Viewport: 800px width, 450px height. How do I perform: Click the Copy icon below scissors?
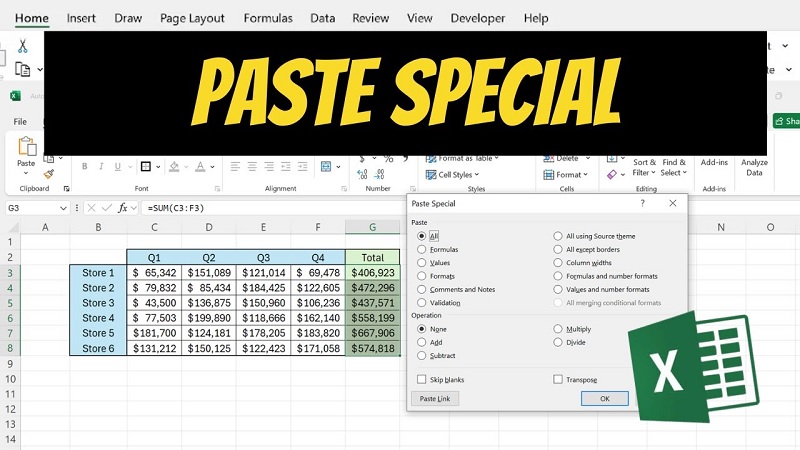coord(22,69)
